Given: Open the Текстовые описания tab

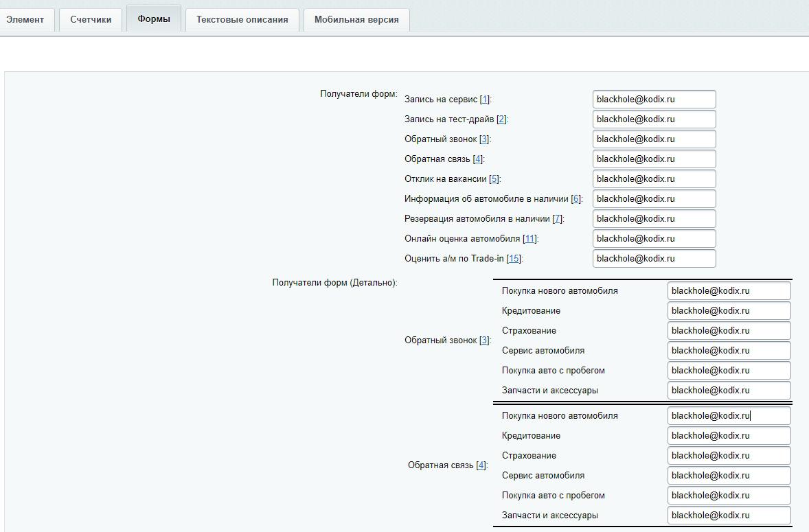Looking at the screenshot, I should point(242,20).
